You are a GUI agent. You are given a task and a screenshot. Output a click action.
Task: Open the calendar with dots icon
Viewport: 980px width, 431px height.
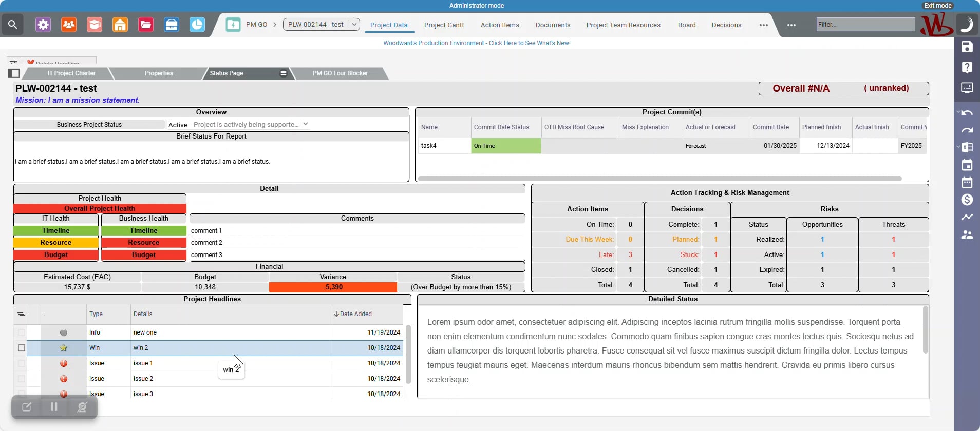click(967, 182)
